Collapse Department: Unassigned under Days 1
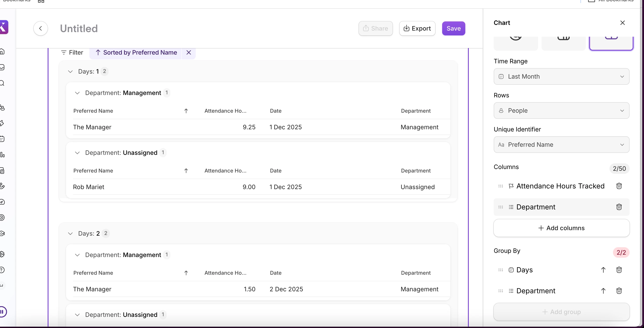Screen dimensions: 644x328 (x=77, y=153)
